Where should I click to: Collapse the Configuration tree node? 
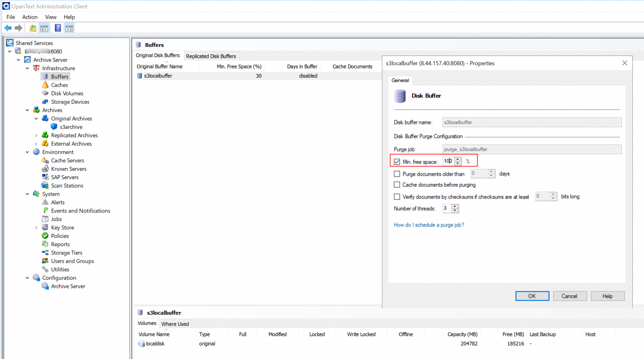[27, 278]
